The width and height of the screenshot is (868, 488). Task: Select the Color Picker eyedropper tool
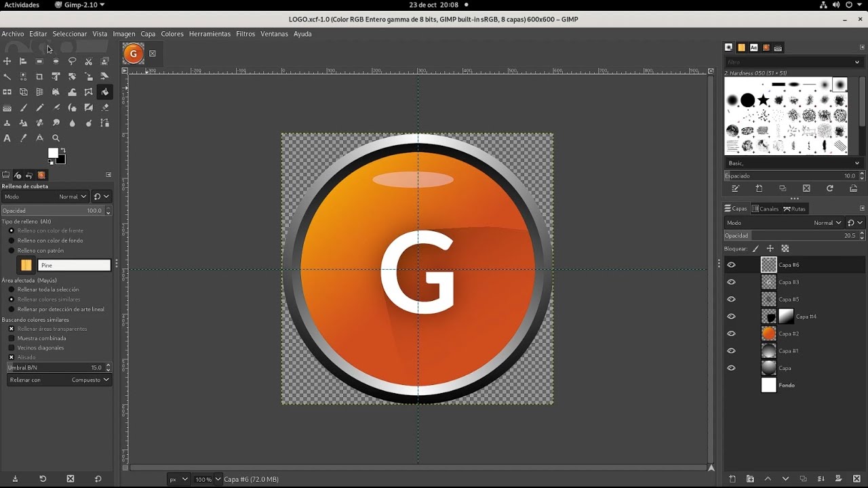[23, 138]
